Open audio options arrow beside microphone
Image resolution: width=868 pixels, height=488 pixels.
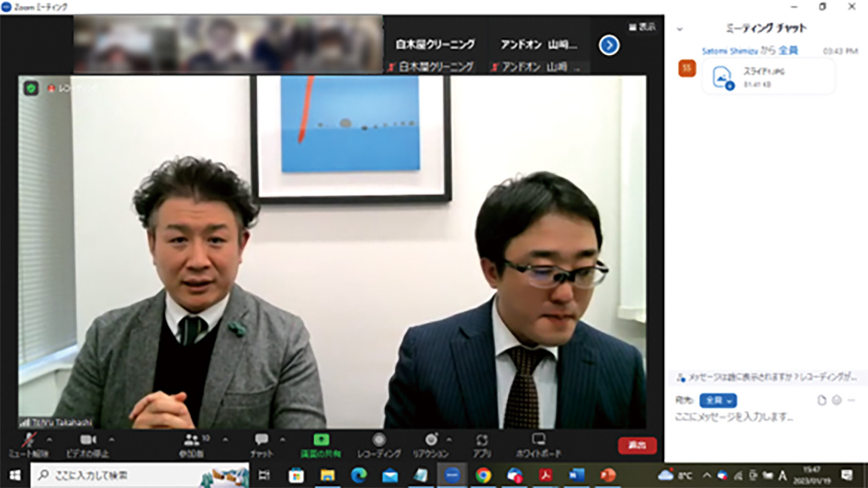50,440
